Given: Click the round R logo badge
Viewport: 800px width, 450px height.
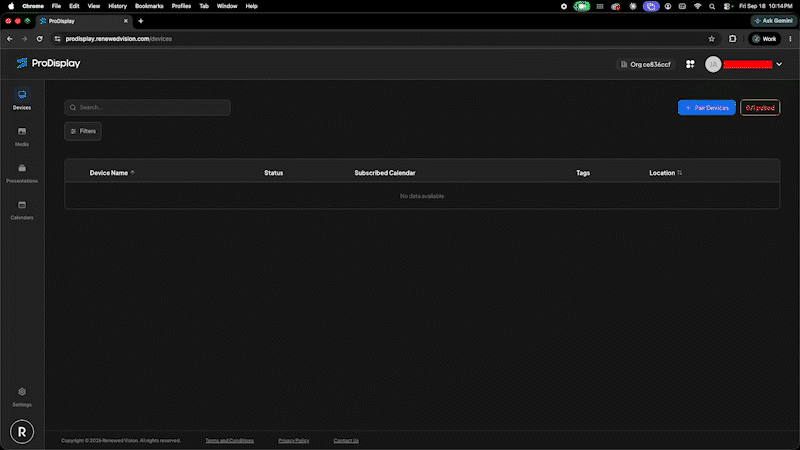Looking at the screenshot, I should [x=22, y=432].
